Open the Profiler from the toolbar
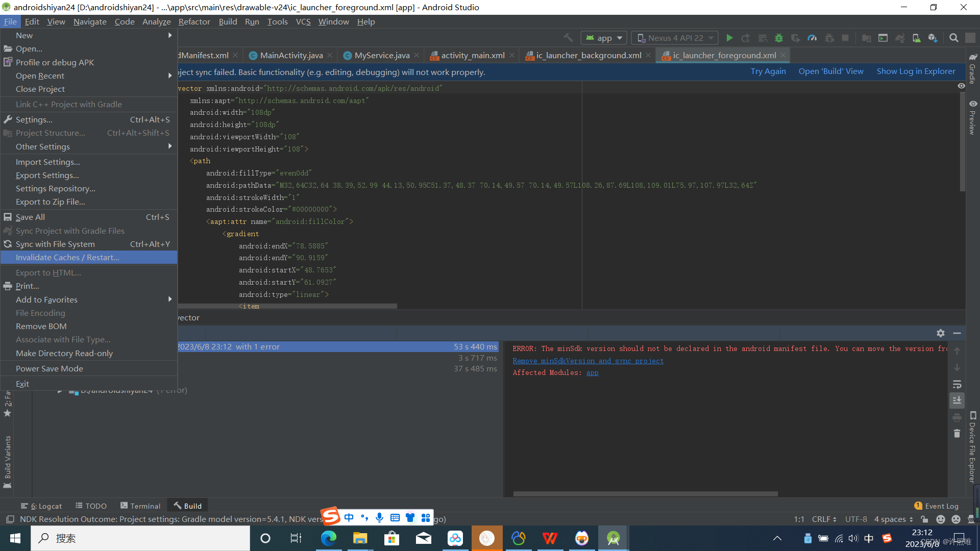This screenshot has width=980, height=551. pyautogui.click(x=813, y=38)
